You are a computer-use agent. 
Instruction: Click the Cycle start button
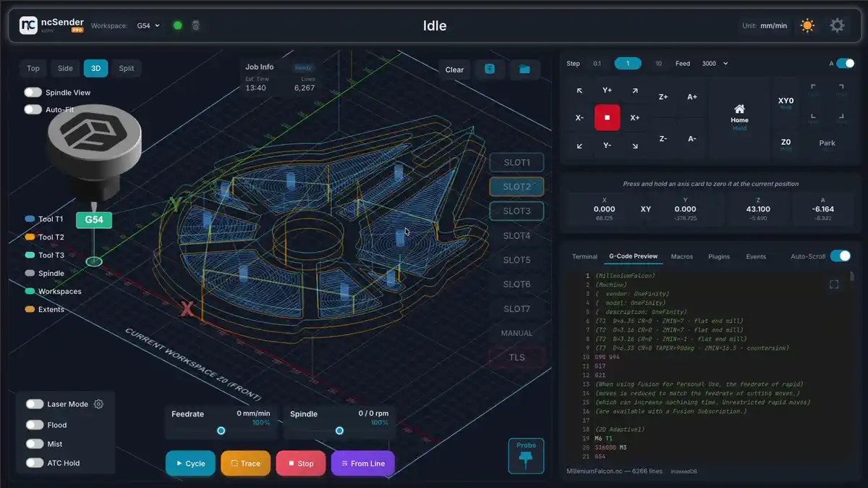(190, 463)
